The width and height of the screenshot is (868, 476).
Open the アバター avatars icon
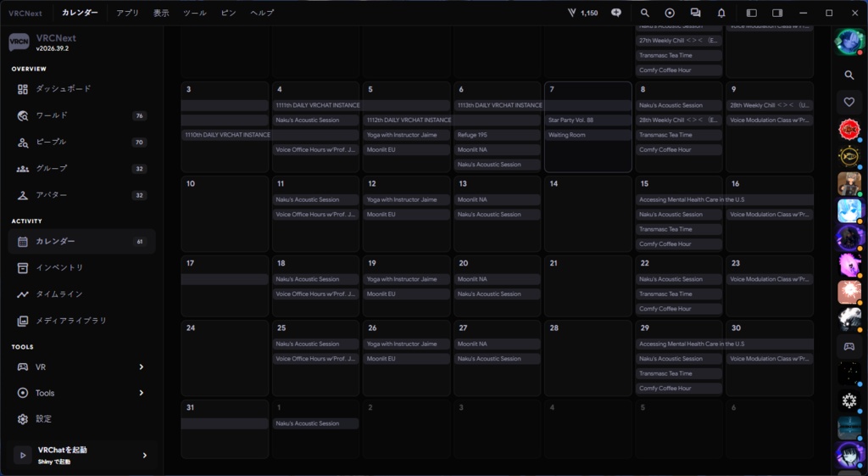coord(23,195)
